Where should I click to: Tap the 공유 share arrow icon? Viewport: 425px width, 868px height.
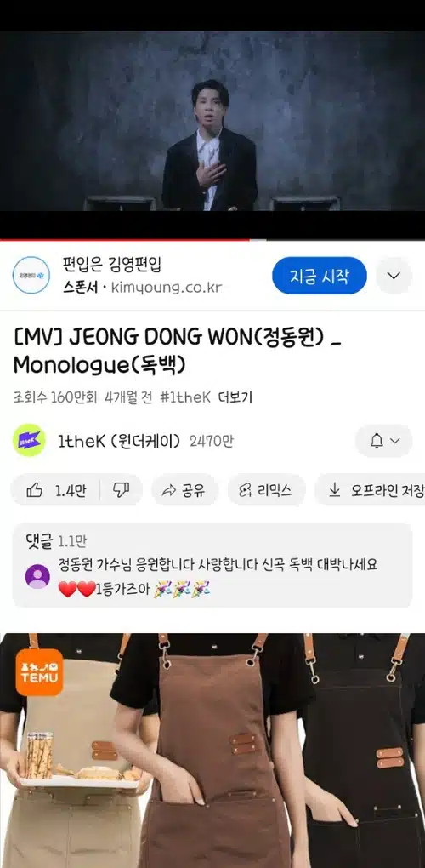(x=168, y=490)
